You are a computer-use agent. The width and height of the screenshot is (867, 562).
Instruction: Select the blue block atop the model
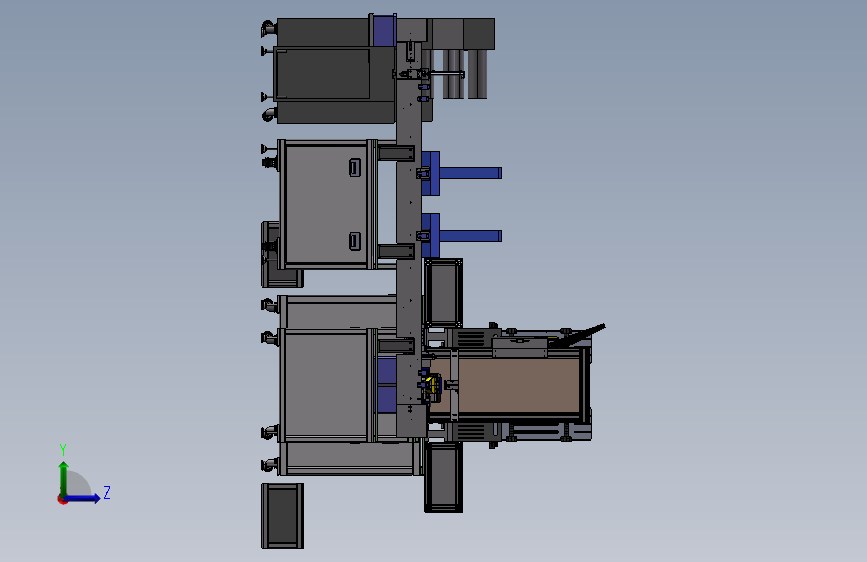[384, 32]
